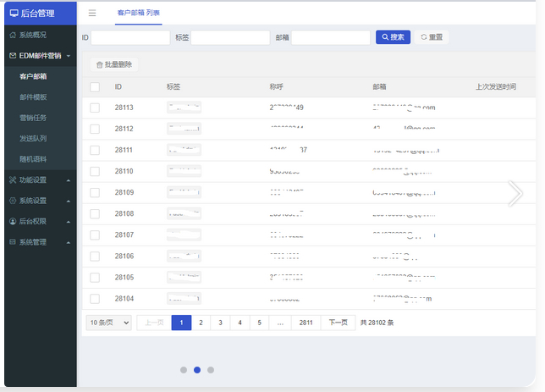This screenshot has height=392, width=545.
Task: Click the next slide arrow on right
Action: 515,194
